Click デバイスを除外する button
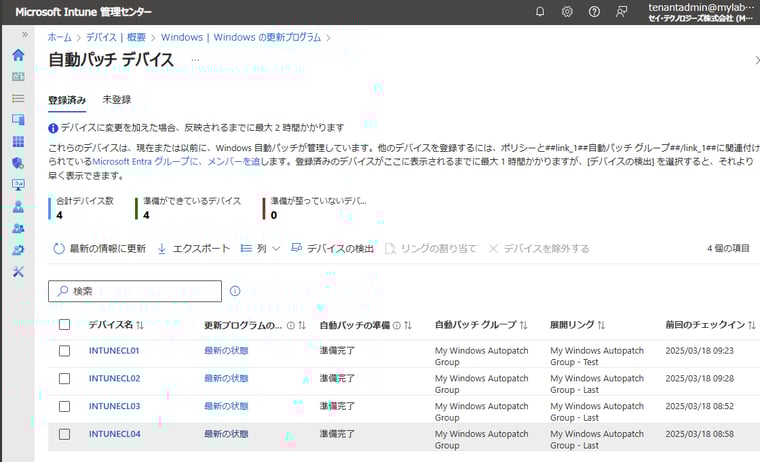The width and height of the screenshot is (760, 462). pos(539,249)
